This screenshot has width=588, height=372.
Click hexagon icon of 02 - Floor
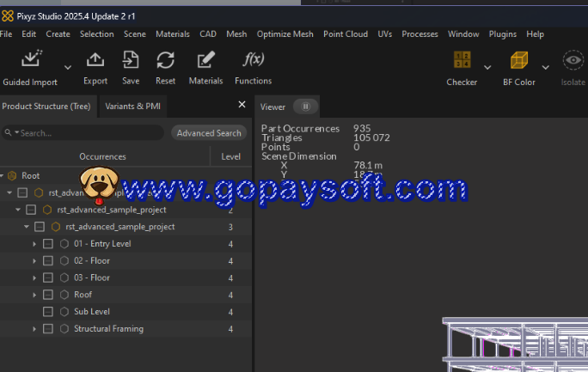[64, 260]
